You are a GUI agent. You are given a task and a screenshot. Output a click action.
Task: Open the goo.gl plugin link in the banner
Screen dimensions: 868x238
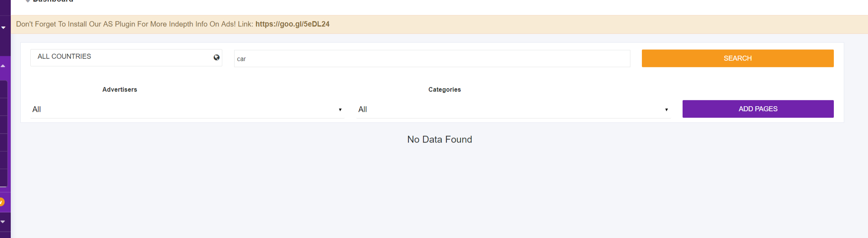[x=293, y=24]
